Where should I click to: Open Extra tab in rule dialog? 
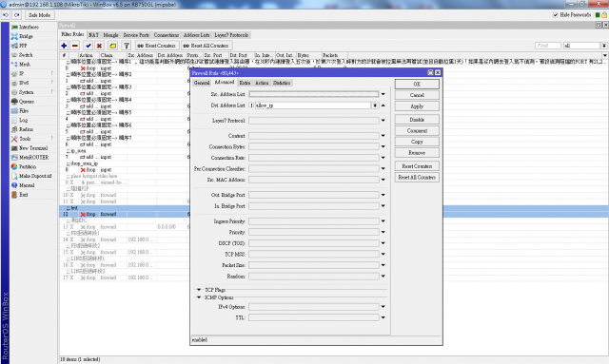pos(245,83)
